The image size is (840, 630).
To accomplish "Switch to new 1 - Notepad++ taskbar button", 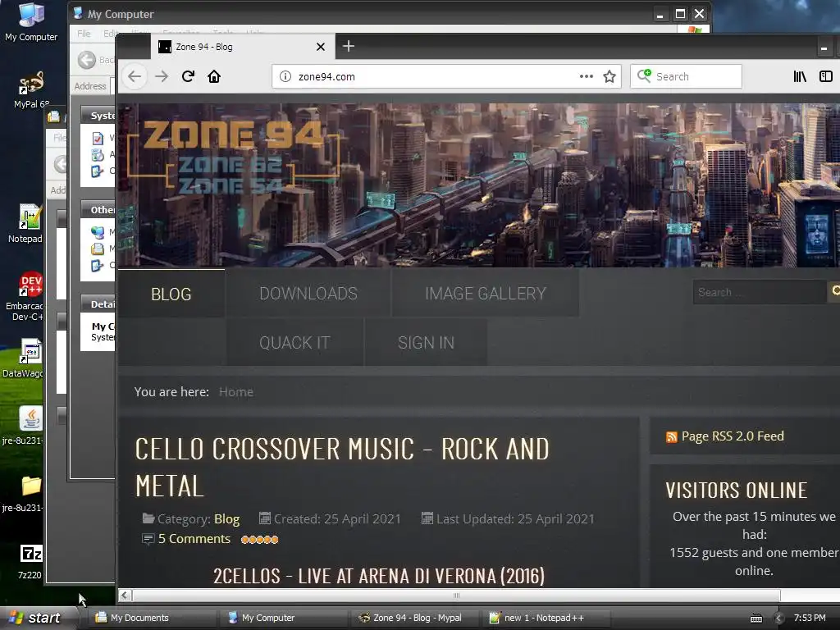I will 546,618.
